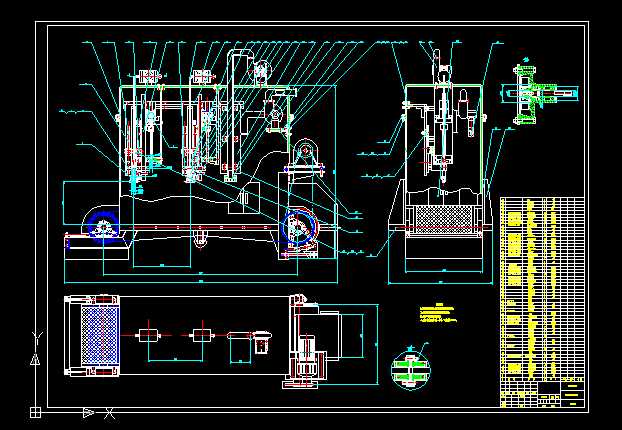Select the large blue wheel at right of front view

pyautogui.click(x=299, y=229)
